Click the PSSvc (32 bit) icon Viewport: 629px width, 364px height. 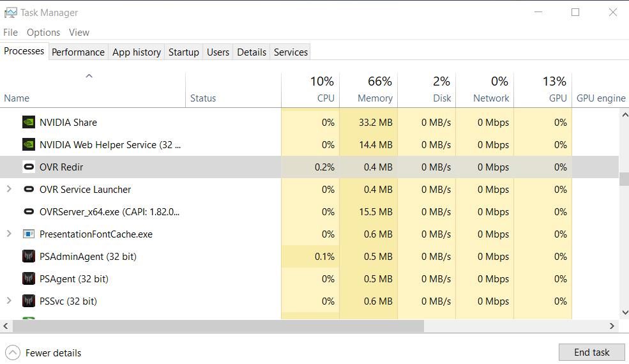coord(28,301)
